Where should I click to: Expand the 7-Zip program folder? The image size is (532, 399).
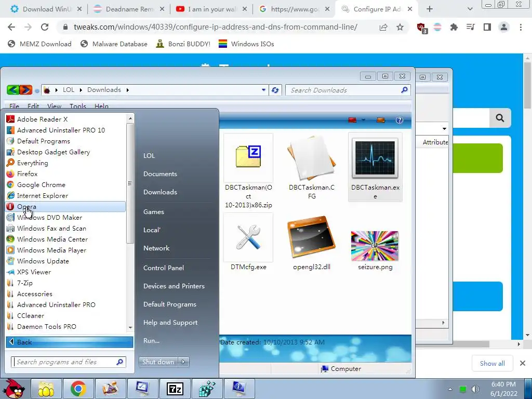point(65,283)
